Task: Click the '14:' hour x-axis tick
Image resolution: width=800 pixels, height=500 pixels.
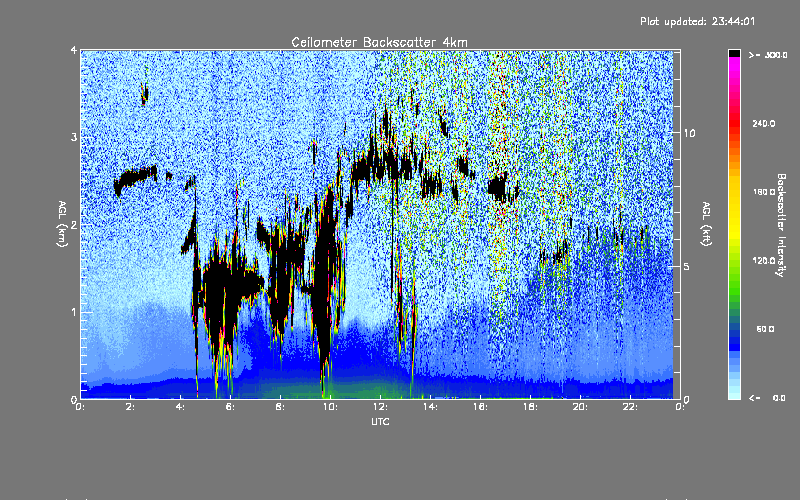Action: [430, 407]
